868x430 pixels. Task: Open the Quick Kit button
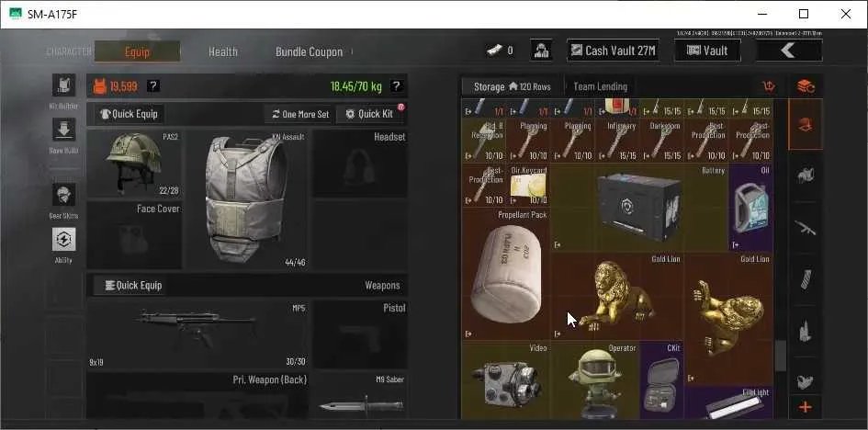tap(370, 114)
